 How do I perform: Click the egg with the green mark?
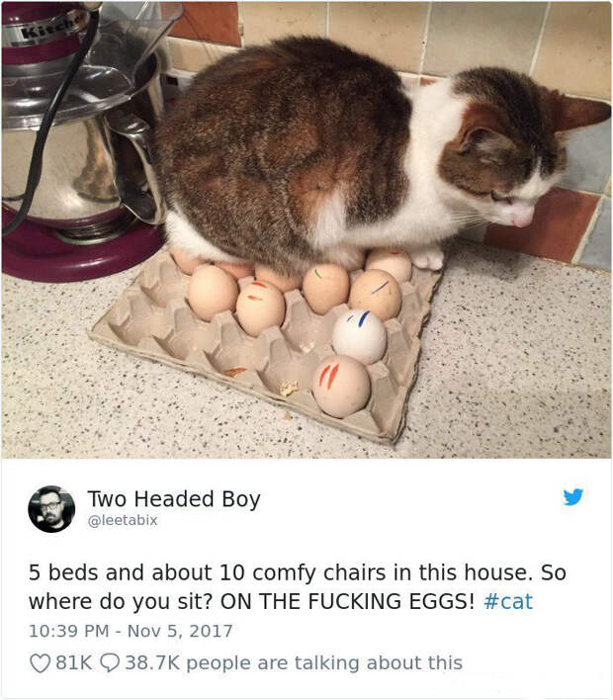326,289
